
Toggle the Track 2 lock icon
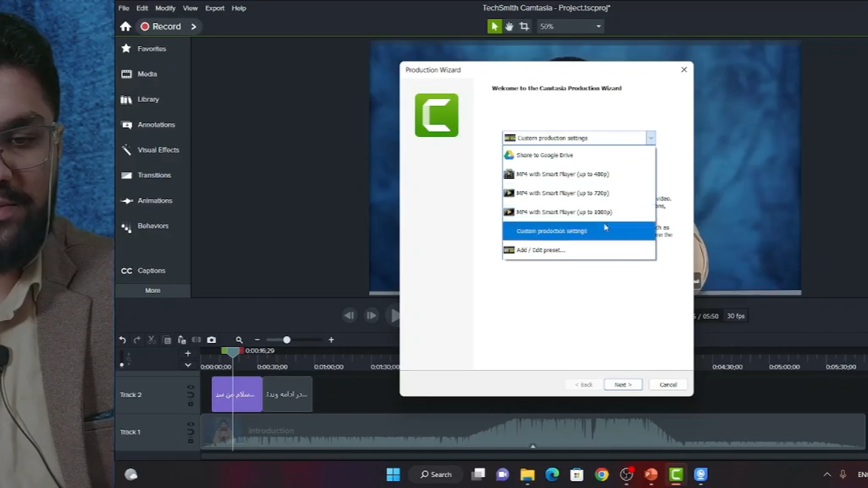click(x=190, y=404)
